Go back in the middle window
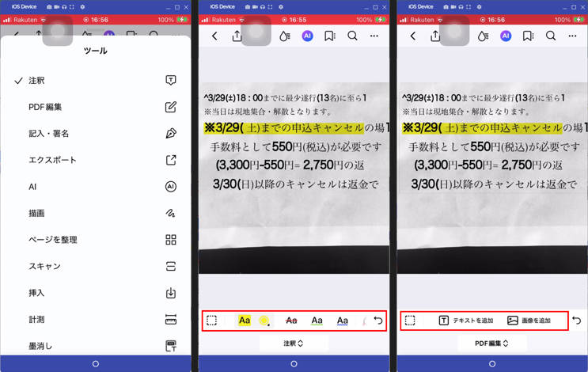 click(x=214, y=36)
